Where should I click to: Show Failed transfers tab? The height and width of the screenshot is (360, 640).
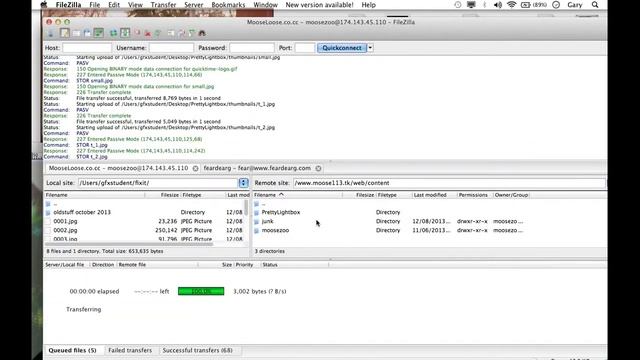coord(130,350)
